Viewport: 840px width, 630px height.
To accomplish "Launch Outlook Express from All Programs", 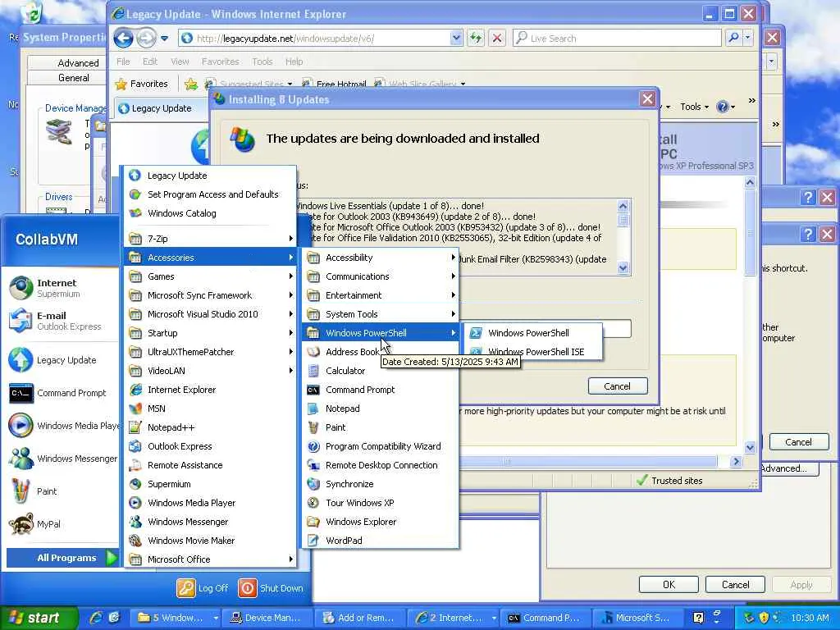I will coord(211,446).
